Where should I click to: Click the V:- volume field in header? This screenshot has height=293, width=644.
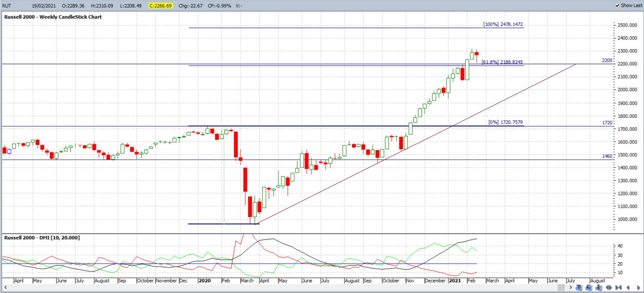click(239, 6)
